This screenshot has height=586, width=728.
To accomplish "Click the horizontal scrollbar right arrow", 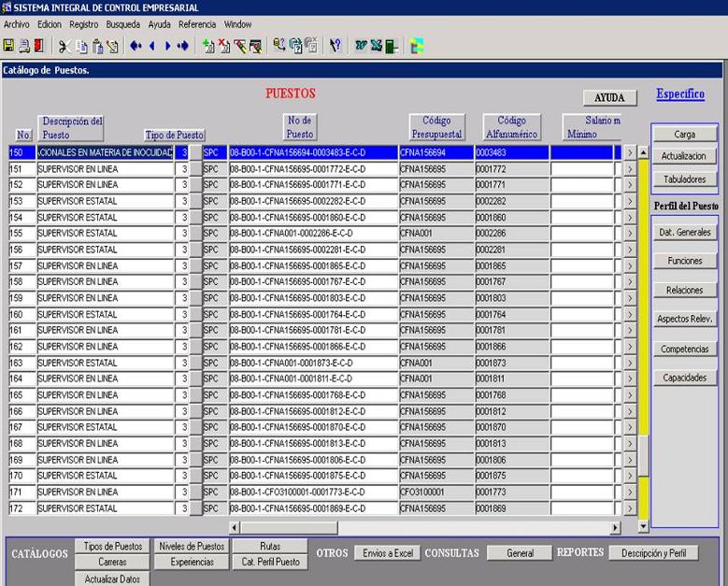I will (x=615, y=528).
